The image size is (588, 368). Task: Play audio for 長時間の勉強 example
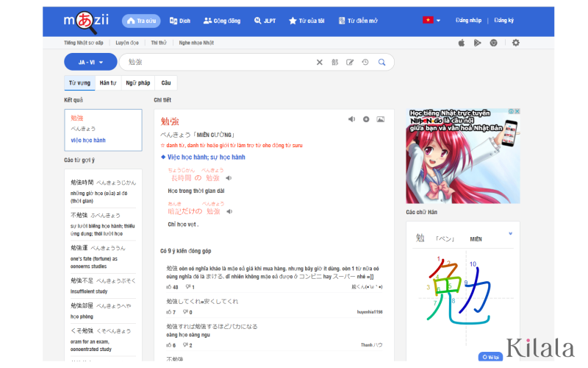click(229, 178)
